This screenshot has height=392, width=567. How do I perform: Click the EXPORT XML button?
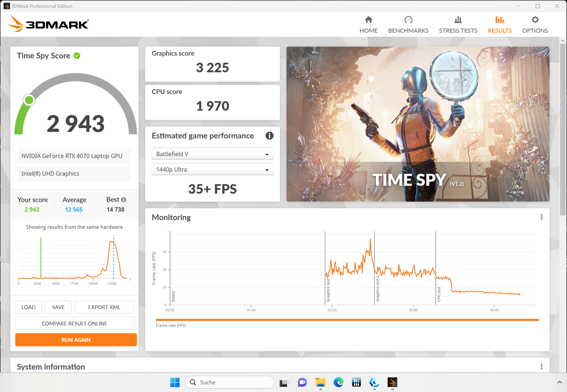[x=104, y=307]
